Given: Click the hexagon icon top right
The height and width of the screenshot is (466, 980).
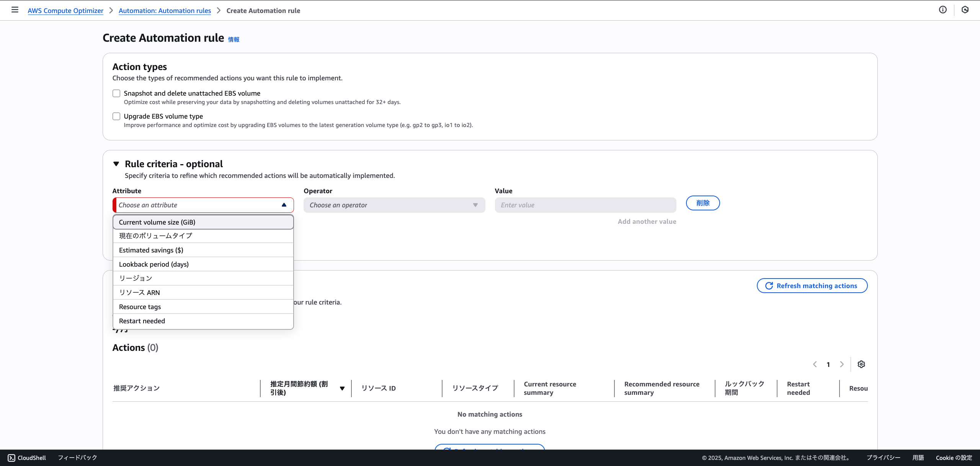Looking at the screenshot, I should click(965, 10).
